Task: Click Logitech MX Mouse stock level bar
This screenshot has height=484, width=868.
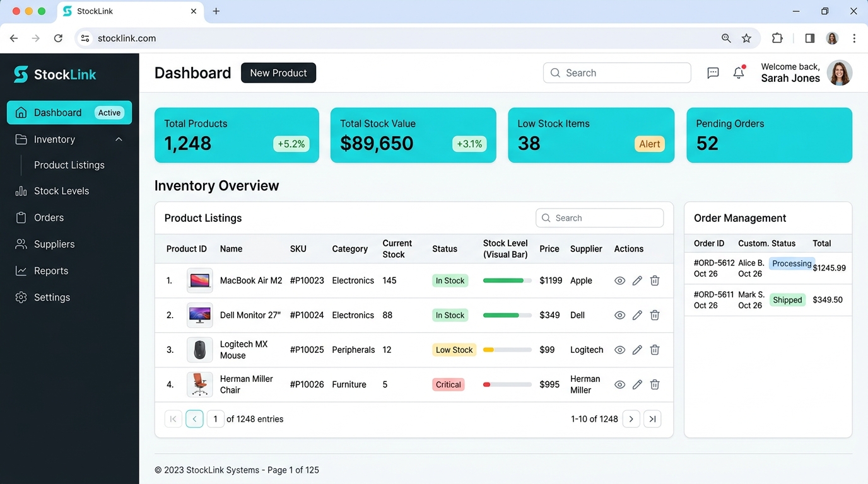Action: pos(507,350)
